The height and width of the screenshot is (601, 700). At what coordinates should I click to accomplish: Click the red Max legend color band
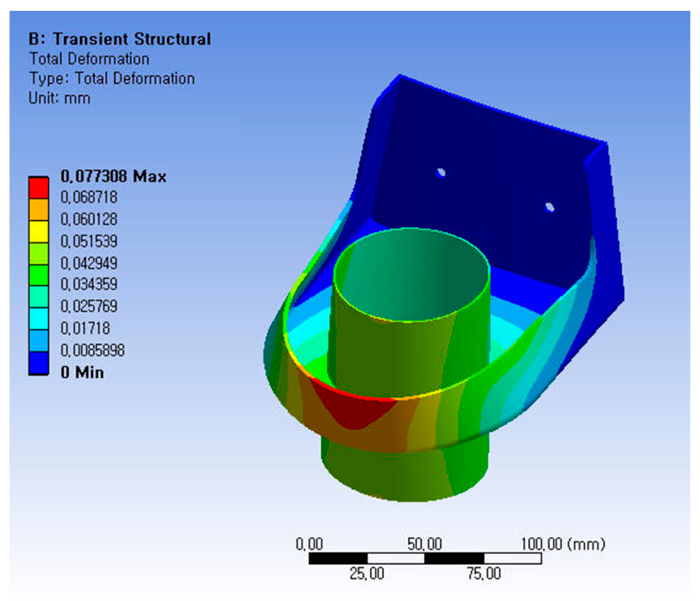[39, 188]
